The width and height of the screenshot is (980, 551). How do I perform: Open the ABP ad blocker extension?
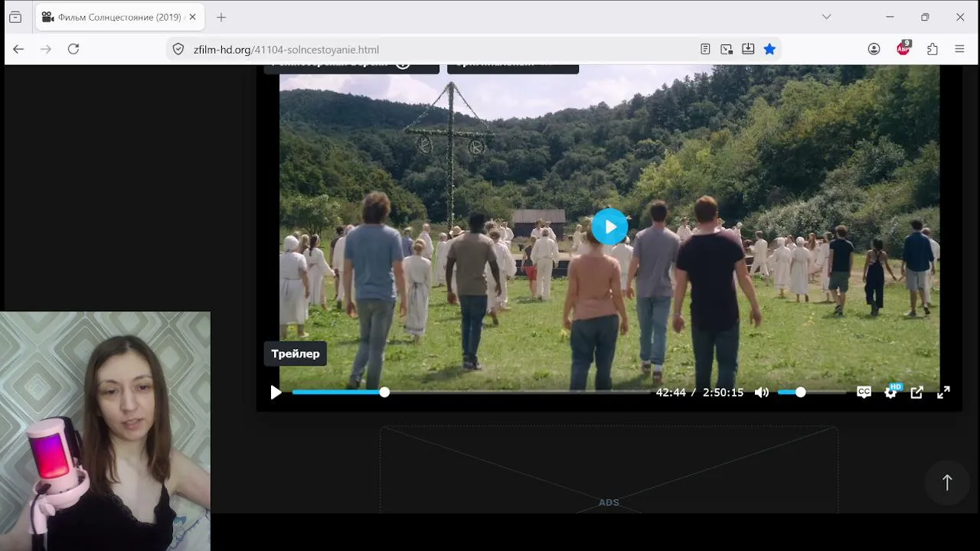click(x=903, y=48)
